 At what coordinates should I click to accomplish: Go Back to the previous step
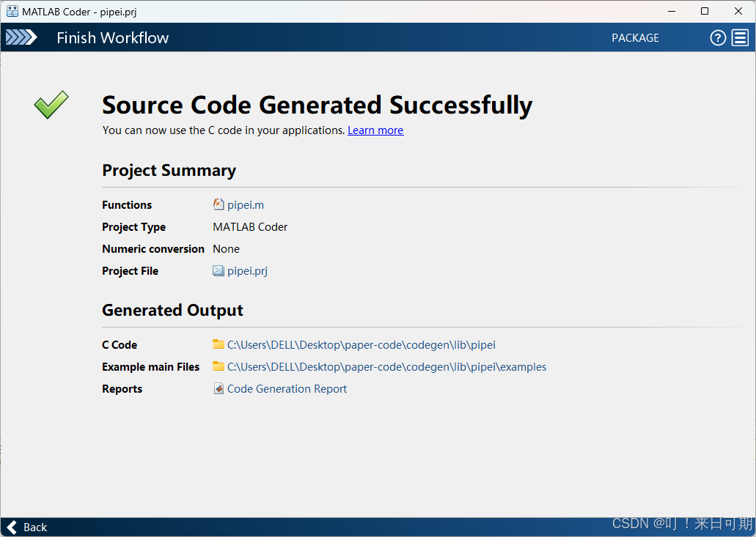(x=27, y=527)
